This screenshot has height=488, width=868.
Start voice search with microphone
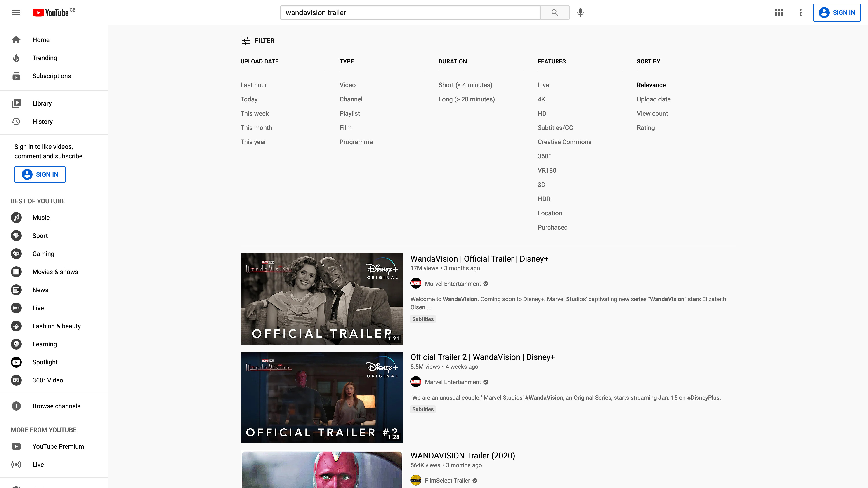(580, 13)
